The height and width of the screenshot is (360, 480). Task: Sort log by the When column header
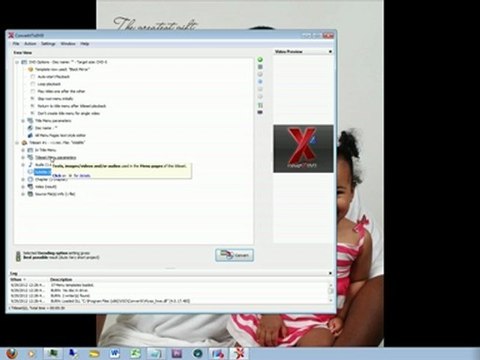click(29, 279)
